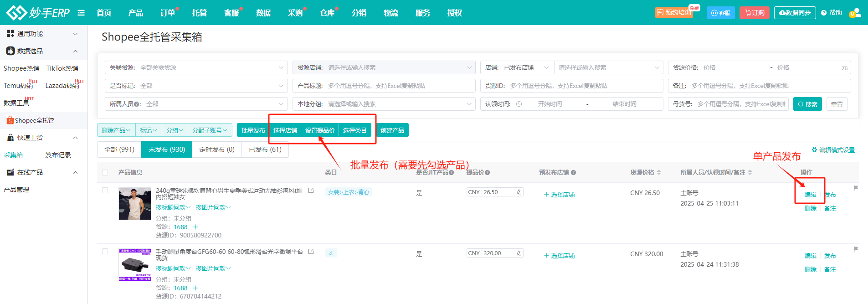The height and width of the screenshot is (304, 868).
Task: Click help icon beside 是否JIT产品 header
Action: tap(451, 173)
